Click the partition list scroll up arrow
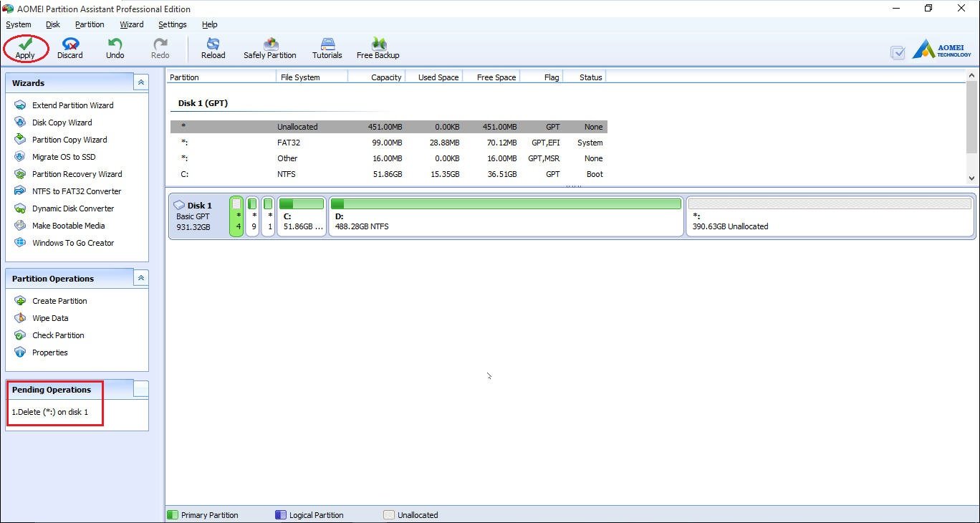 (x=972, y=75)
